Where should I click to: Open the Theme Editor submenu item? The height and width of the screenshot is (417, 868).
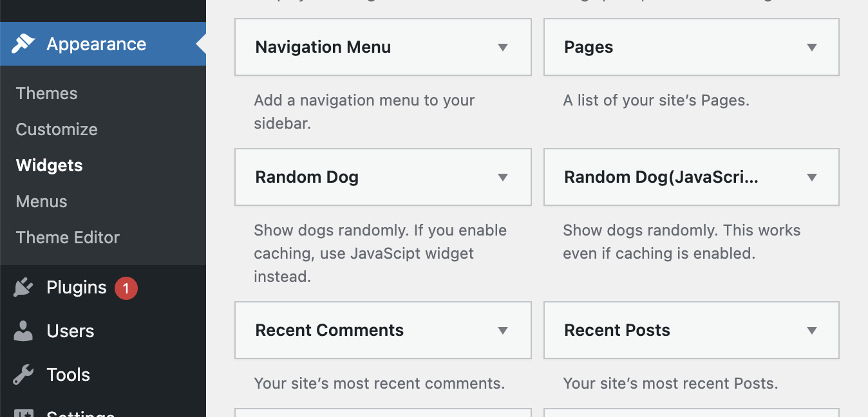[68, 237]
